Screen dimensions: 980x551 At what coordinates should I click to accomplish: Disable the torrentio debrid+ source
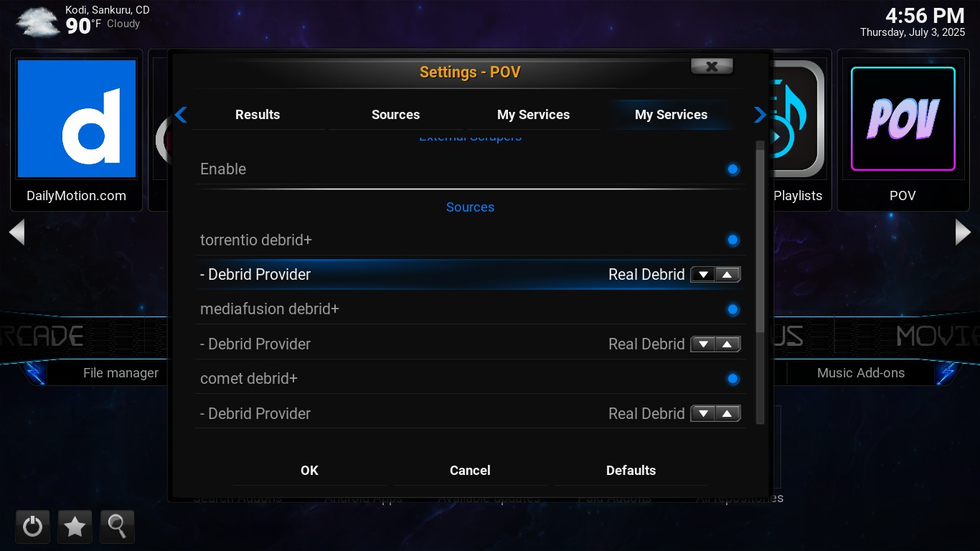click(x=732, y=240)
